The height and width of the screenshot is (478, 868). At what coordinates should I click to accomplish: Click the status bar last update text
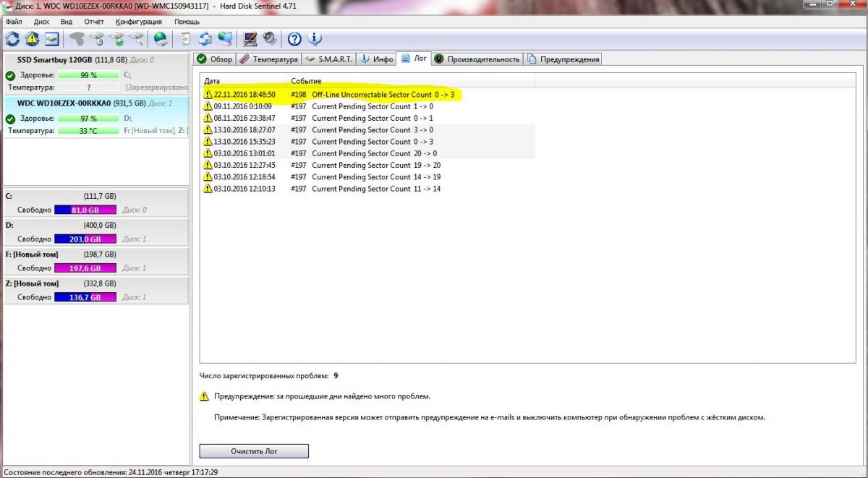point(111,471)
